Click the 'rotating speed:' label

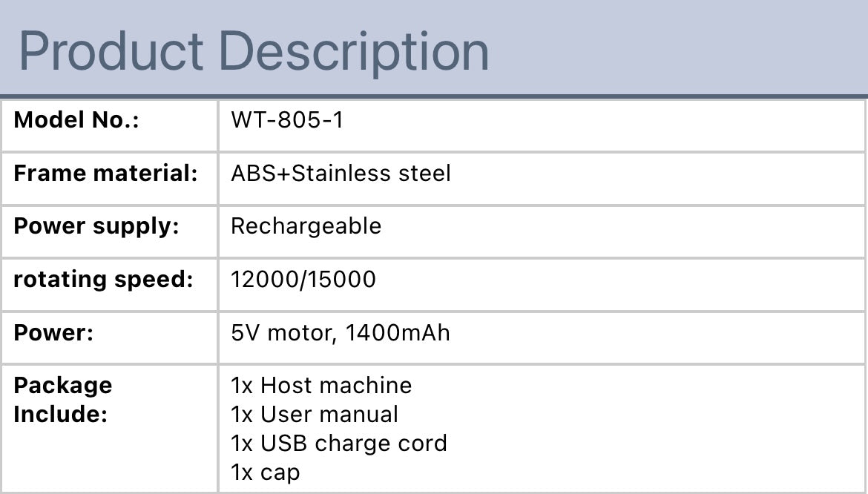(x=103, y=280)
